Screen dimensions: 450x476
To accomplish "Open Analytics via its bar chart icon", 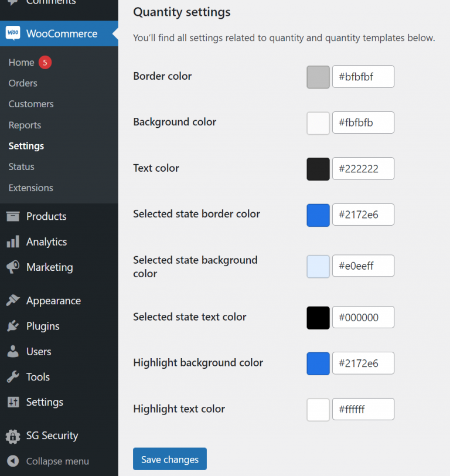I will (13, 242).
